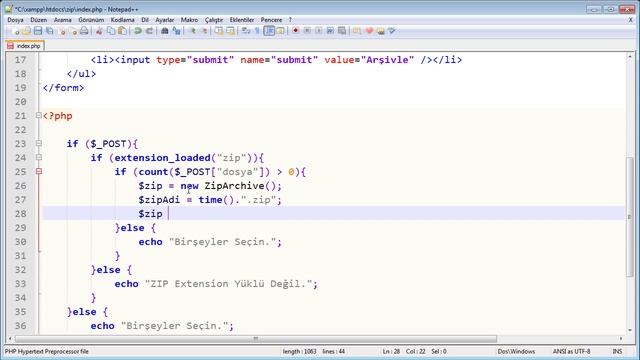Image resolution: width=640 pixels, height=360 pixels.
Task: Click the Zoom In toolbar icon
Action: pos(192,31)
